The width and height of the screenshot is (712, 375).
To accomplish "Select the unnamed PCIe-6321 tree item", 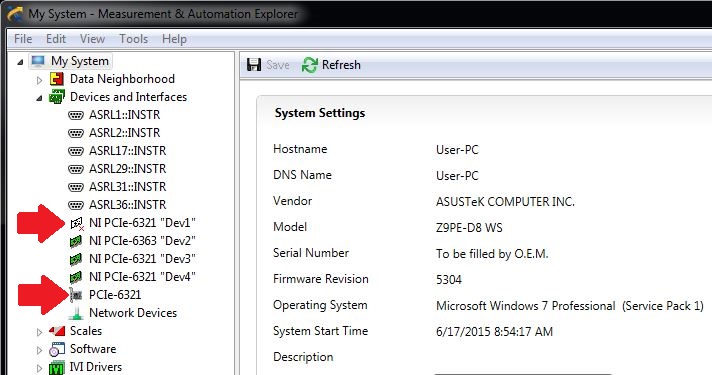I will click(115, 295).
